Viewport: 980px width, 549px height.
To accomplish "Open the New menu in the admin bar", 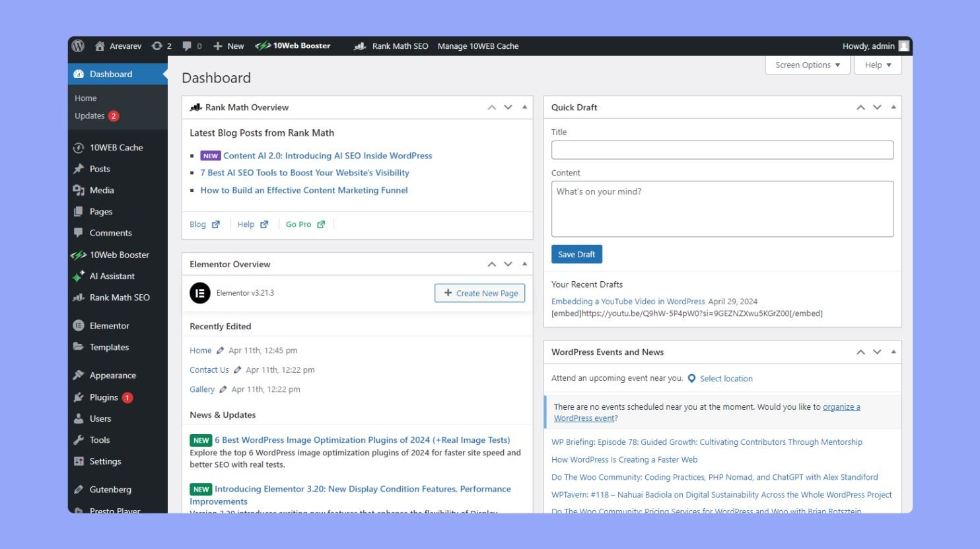I will pyautogui.click(x=228, y=46).
